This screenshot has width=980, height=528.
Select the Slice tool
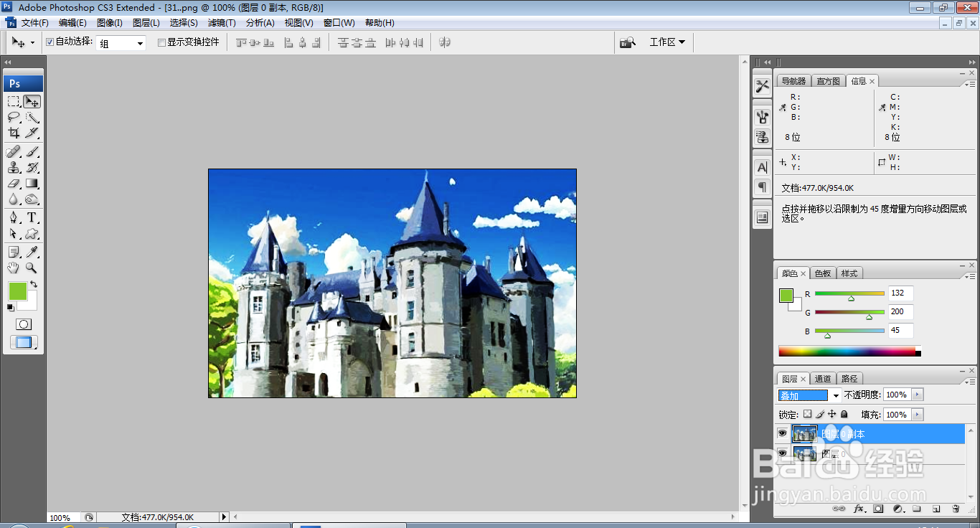[32, 133]
